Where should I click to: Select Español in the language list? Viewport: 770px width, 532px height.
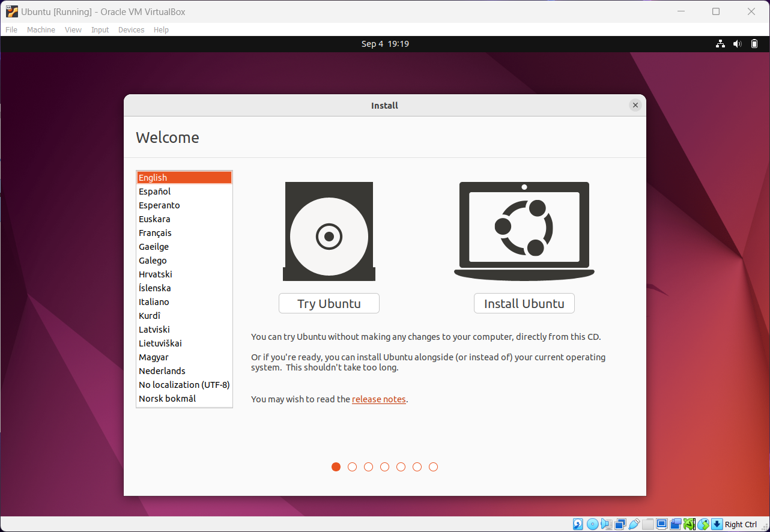154,191
